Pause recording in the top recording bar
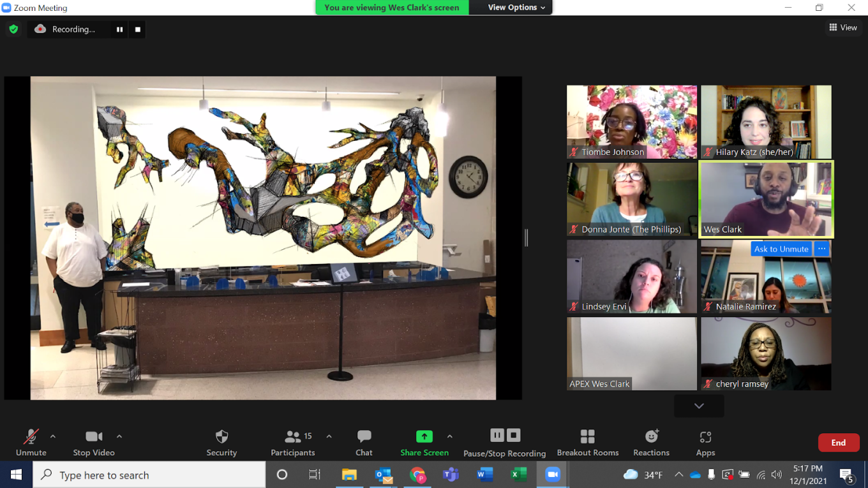The height and width of the screenshot is (488, 868). point(119,29)
